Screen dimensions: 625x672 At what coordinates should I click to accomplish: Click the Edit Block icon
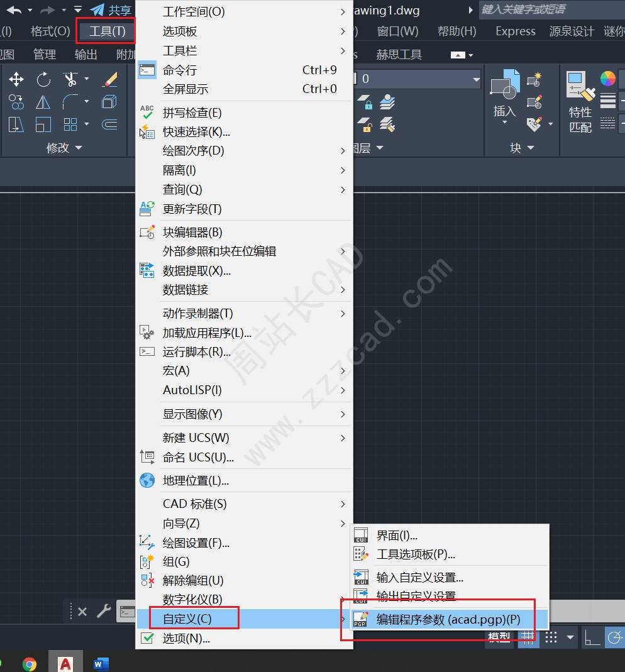(534, 102)
